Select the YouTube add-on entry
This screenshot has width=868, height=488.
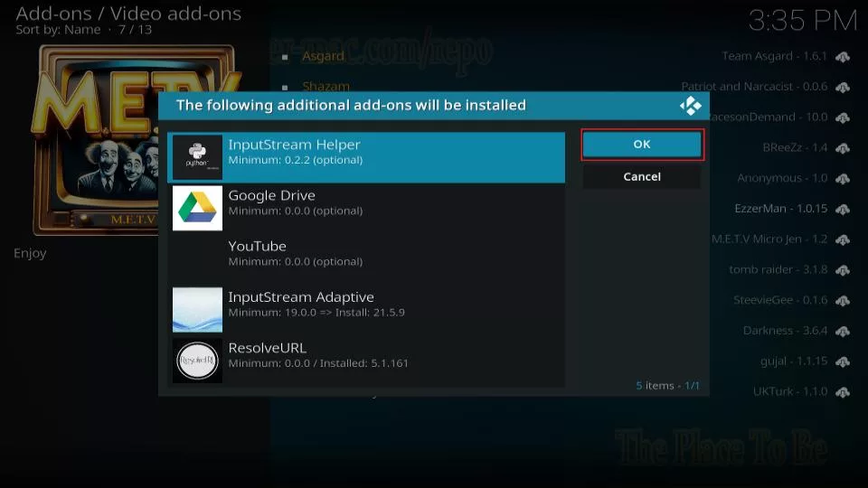[x=366, y=253]
